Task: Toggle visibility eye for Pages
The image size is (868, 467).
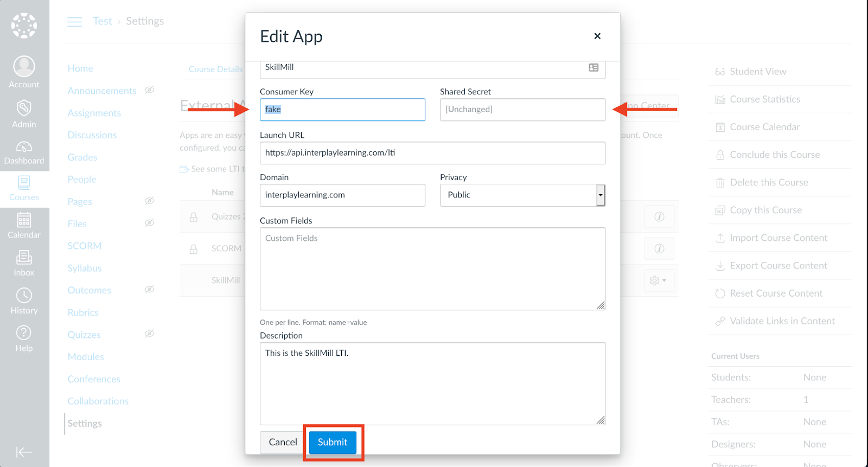Action: (x=150, y=201)
